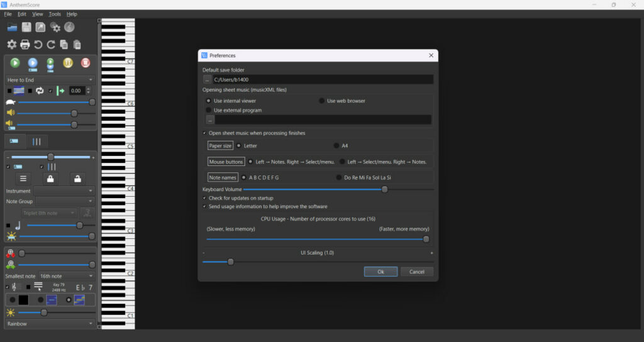
Task: Click the external program path field
Action: click(323, 120)
